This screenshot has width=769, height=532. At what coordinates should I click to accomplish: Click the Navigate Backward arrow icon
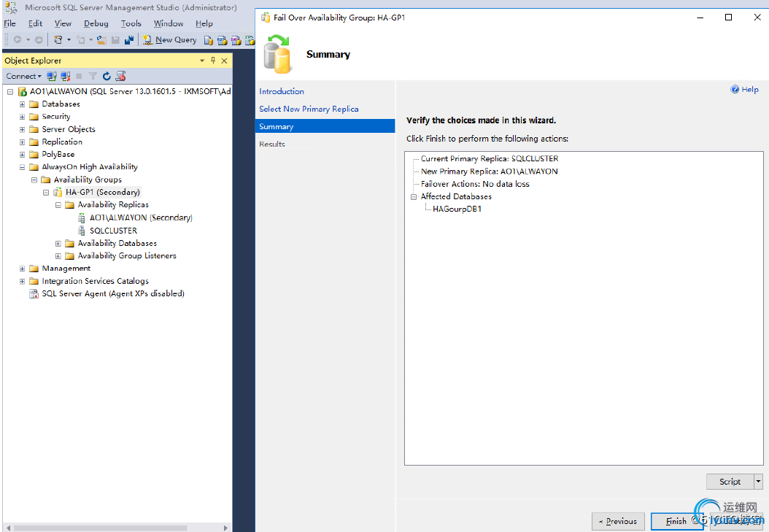point(18,39)
